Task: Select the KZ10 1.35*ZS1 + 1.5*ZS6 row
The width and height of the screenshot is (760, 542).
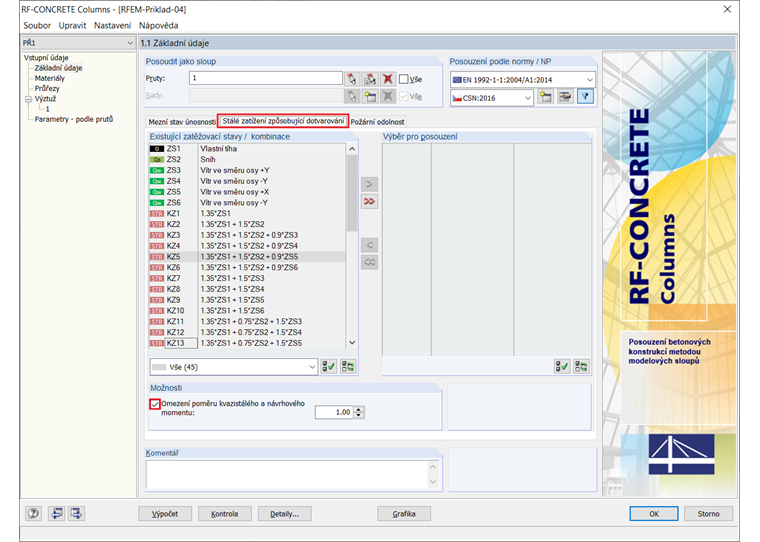Action: 247,311
